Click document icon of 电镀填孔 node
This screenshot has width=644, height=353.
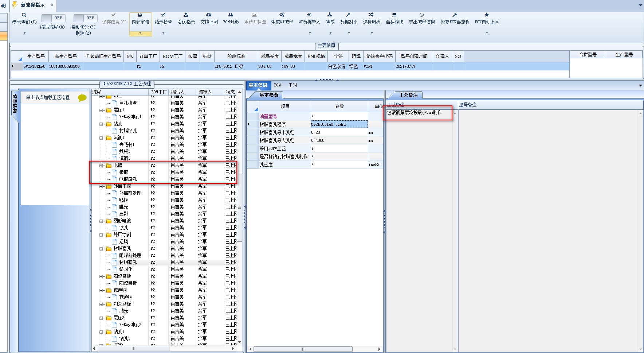click(x=114, y=179)
